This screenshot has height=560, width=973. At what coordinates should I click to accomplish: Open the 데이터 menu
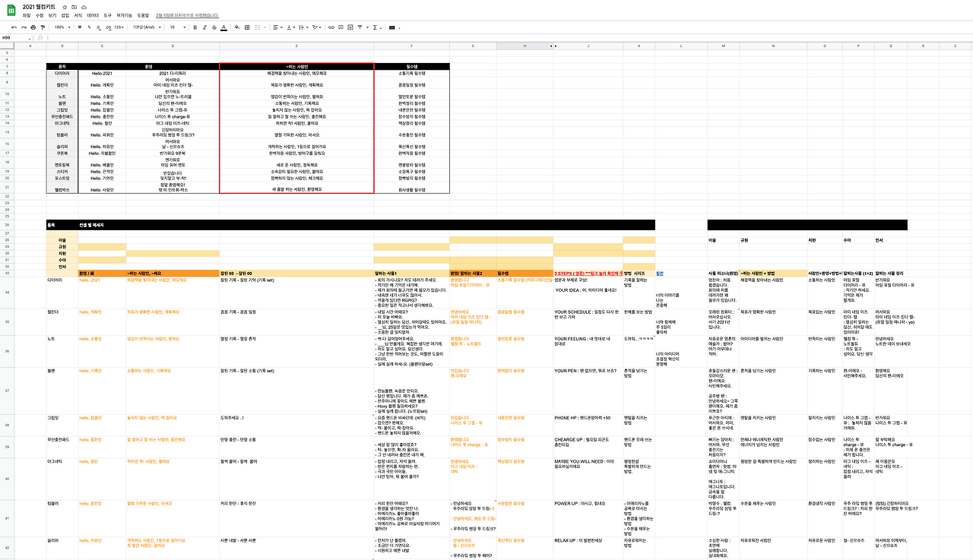pos(93,15)
